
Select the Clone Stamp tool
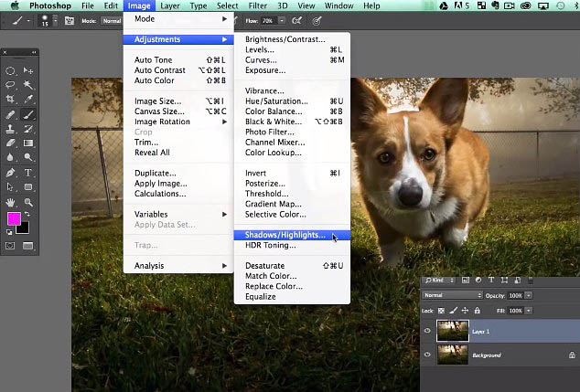click(x=10, y=129)
